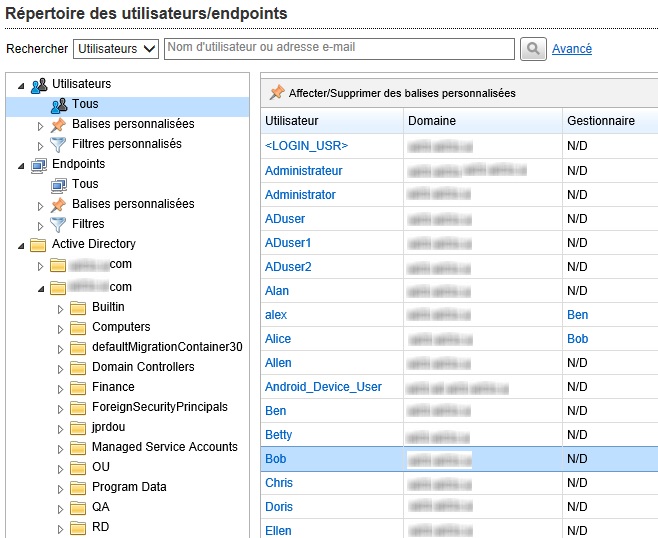This screenshot has width=658, height=538.
Task: Sort by the Domaine column header
Action: 432,121
